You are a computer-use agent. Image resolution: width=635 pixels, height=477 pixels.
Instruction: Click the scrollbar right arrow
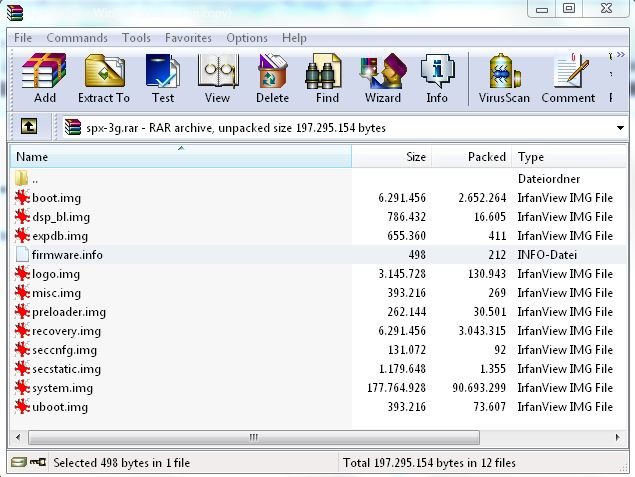pos(618,437)
